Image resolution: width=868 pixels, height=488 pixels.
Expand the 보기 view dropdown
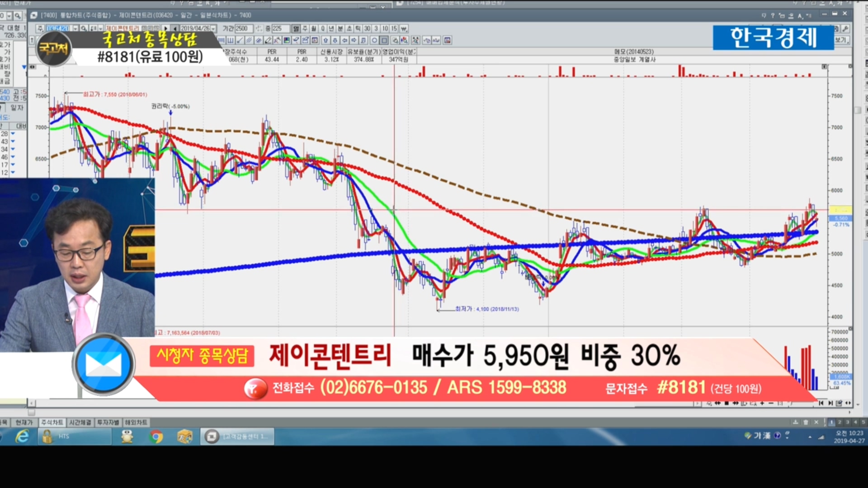[842, 40]
